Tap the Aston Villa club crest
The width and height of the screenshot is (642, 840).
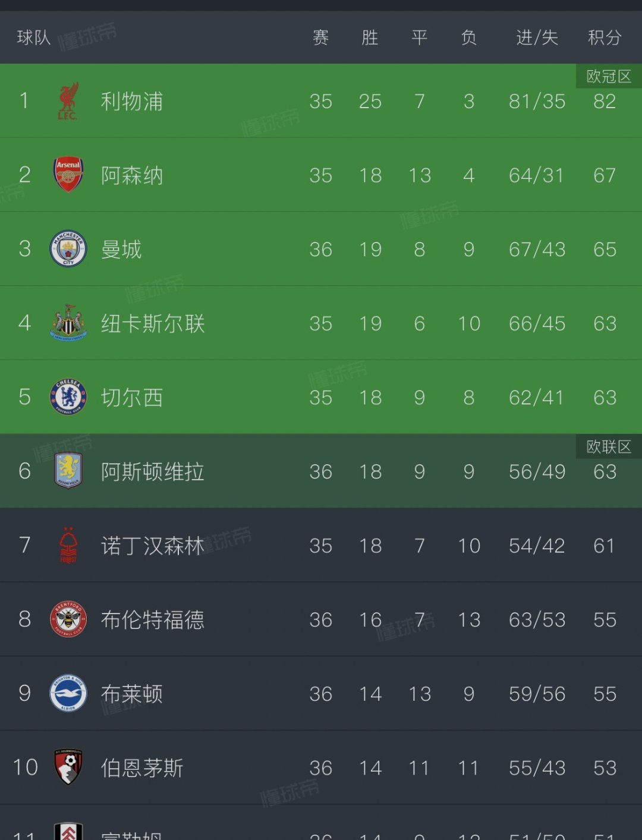pyautogui.click(x=68, y=471)
